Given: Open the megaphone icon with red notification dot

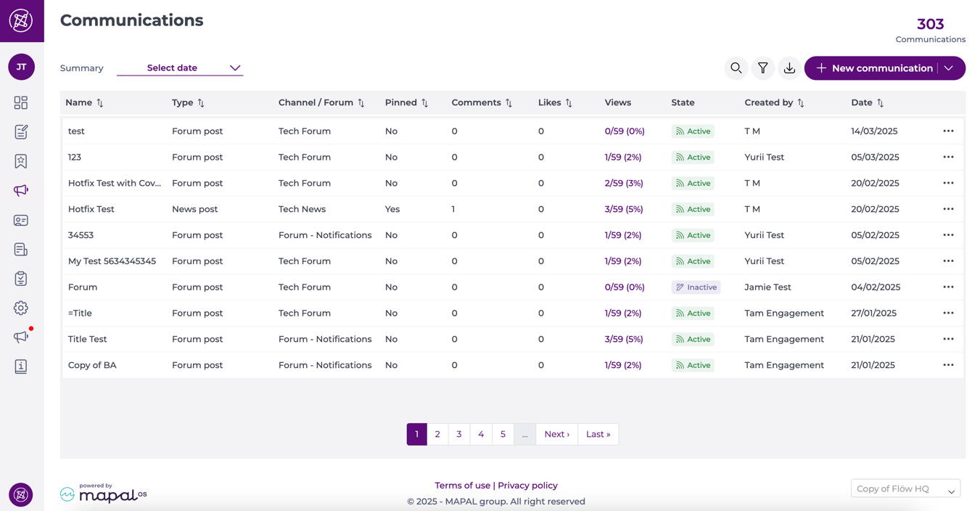Looking at the screenshot, I should point(21,337).
